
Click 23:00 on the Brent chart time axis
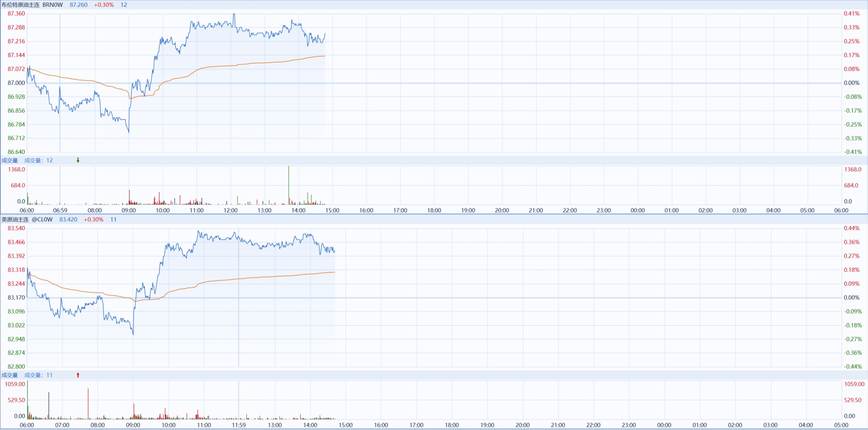point(604,211)
